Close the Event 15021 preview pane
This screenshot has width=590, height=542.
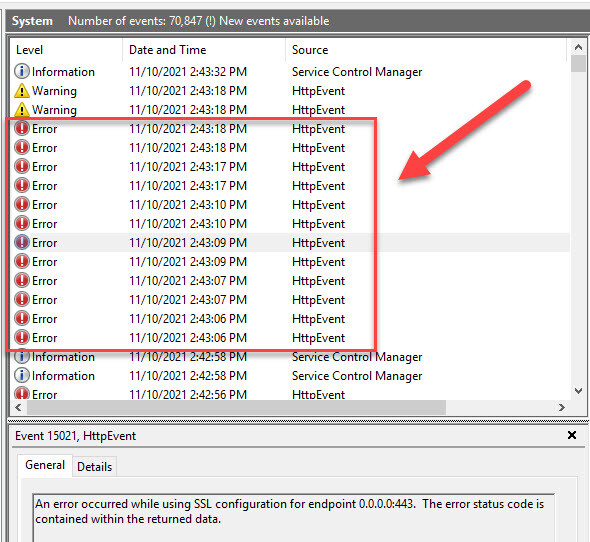pyautogui.click(x=572, y=435)
